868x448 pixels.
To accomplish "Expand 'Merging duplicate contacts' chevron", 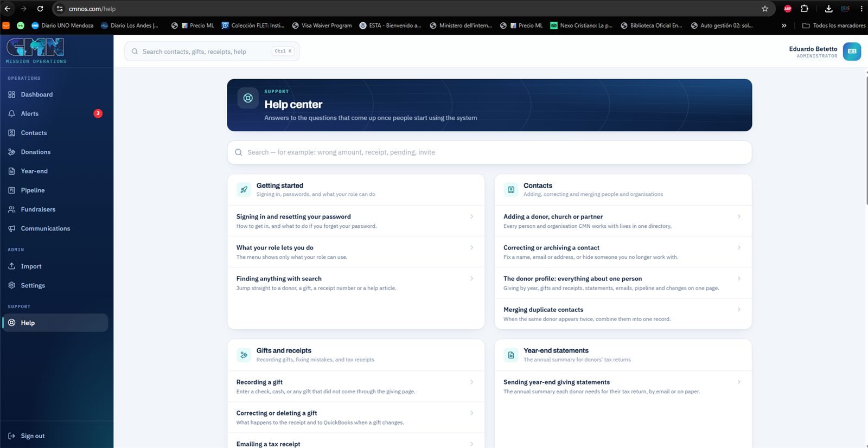I will 739,310.
